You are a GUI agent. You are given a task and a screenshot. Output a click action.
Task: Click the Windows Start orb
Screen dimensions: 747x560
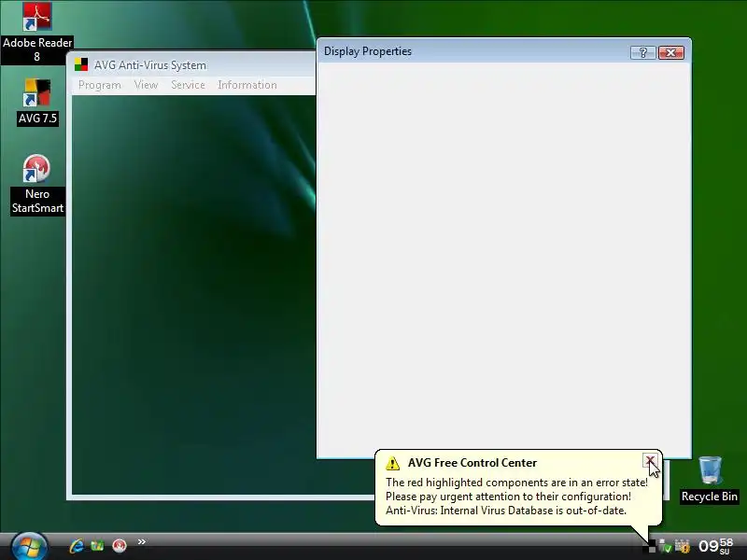coord(29,546)
